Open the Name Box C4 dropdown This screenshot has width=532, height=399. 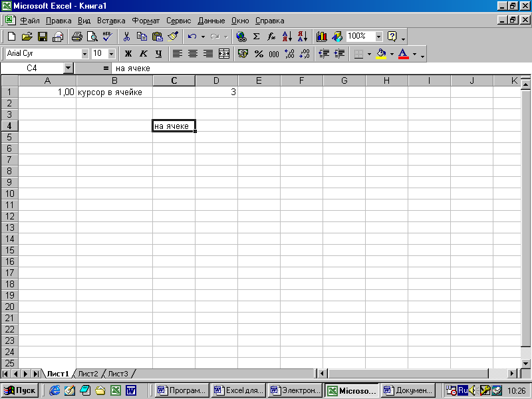click(68, 68)
